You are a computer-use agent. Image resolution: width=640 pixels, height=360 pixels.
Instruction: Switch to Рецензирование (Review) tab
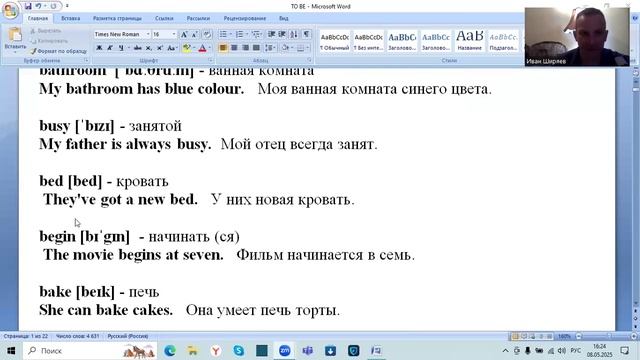point(245,18)
